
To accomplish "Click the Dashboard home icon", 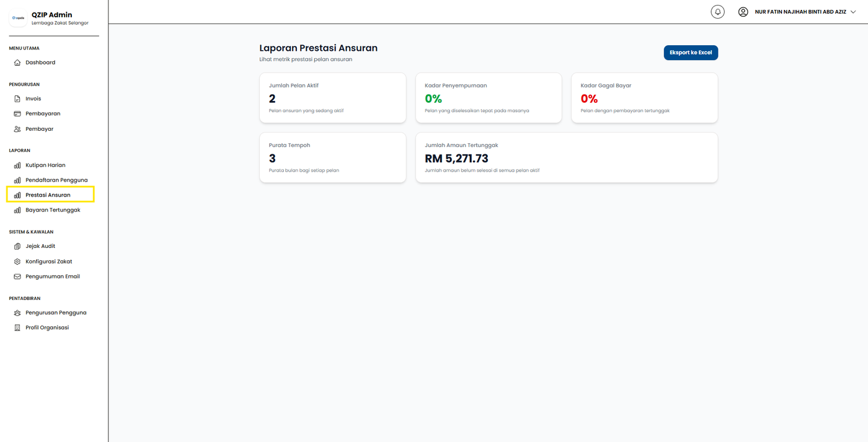I will click(x=17, y=63).
